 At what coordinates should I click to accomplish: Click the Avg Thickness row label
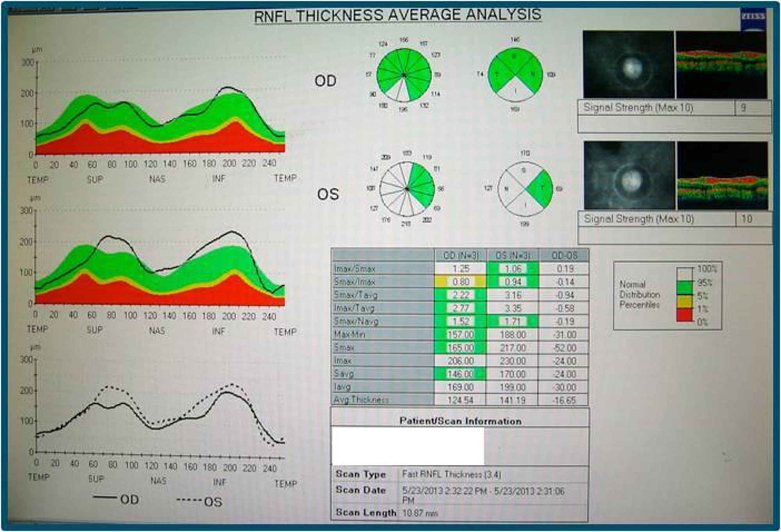point(361,400)
